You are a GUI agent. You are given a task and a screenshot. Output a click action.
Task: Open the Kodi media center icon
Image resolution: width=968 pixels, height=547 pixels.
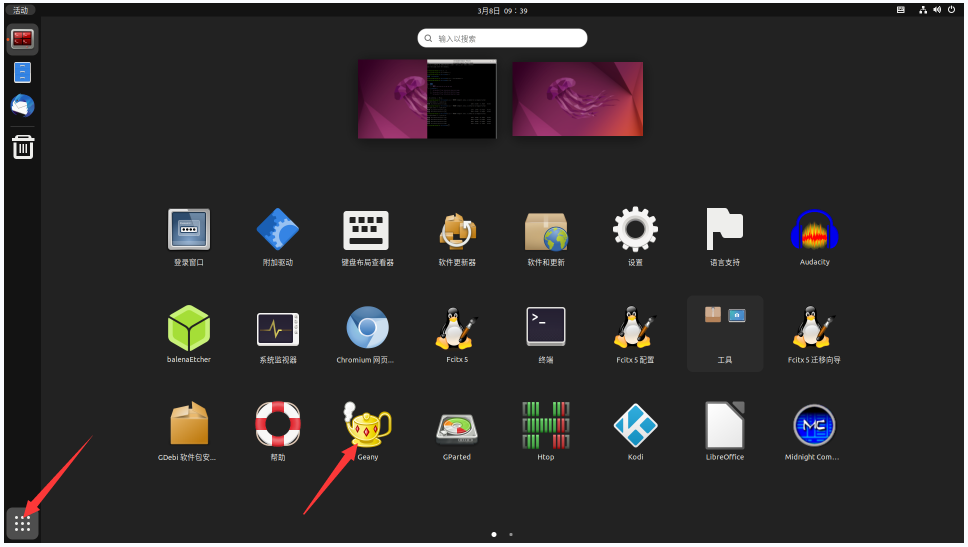pyautogui.click(x=635, y=426)
